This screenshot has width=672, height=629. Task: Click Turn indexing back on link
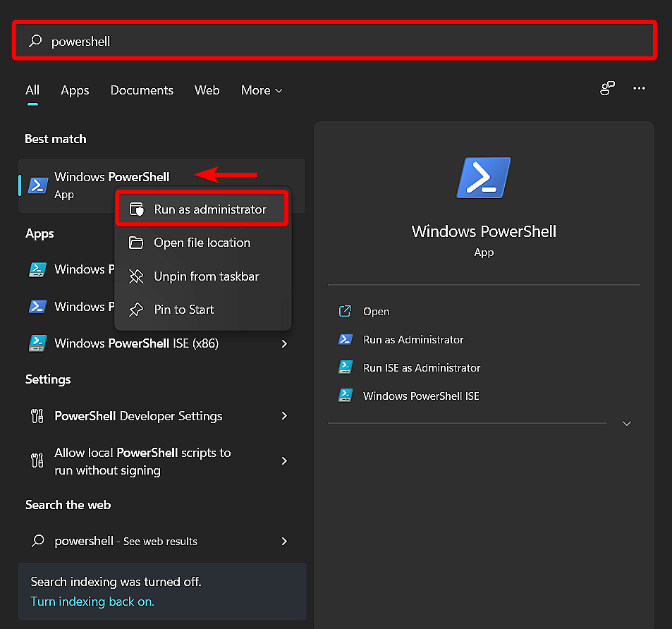92,601
